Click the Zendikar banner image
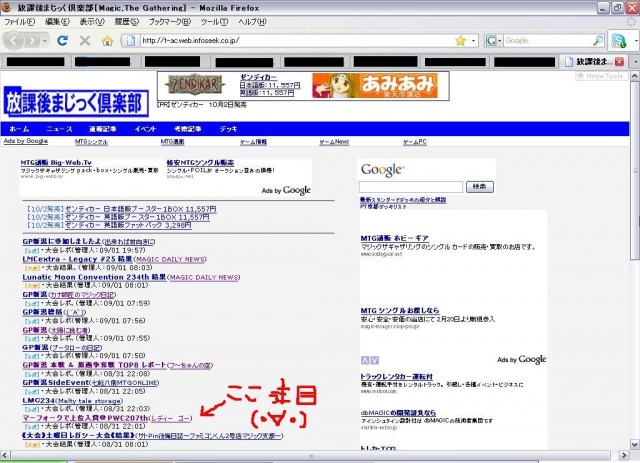This screenshot has height=463, width=640. pos(195,85)
